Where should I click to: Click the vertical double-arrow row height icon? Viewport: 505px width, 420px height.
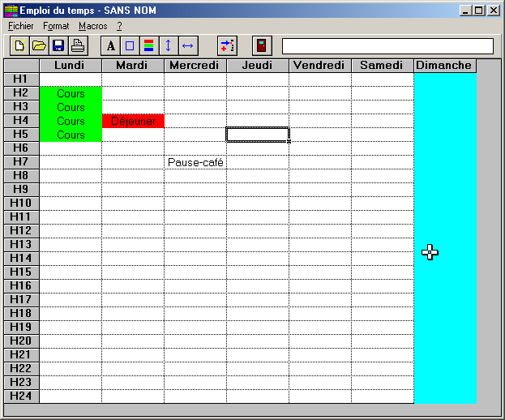click(x=168, y=45)
